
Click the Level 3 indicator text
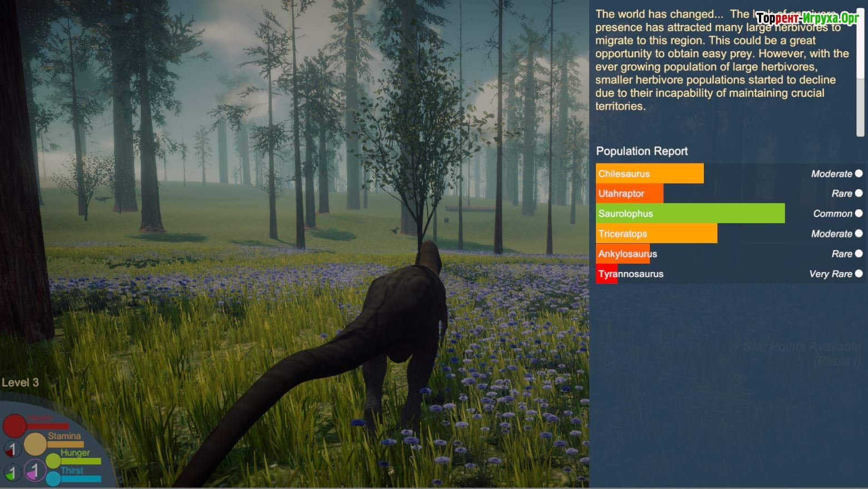pos(20,383)
